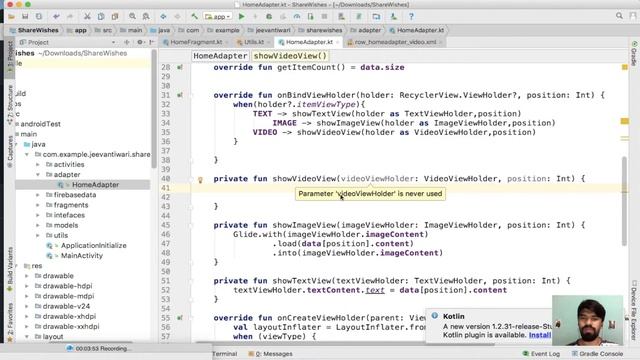The image size is (640, 360).
Task: Click the override gutter icon for onBindViewHolder
Action: tap(180, 95)
